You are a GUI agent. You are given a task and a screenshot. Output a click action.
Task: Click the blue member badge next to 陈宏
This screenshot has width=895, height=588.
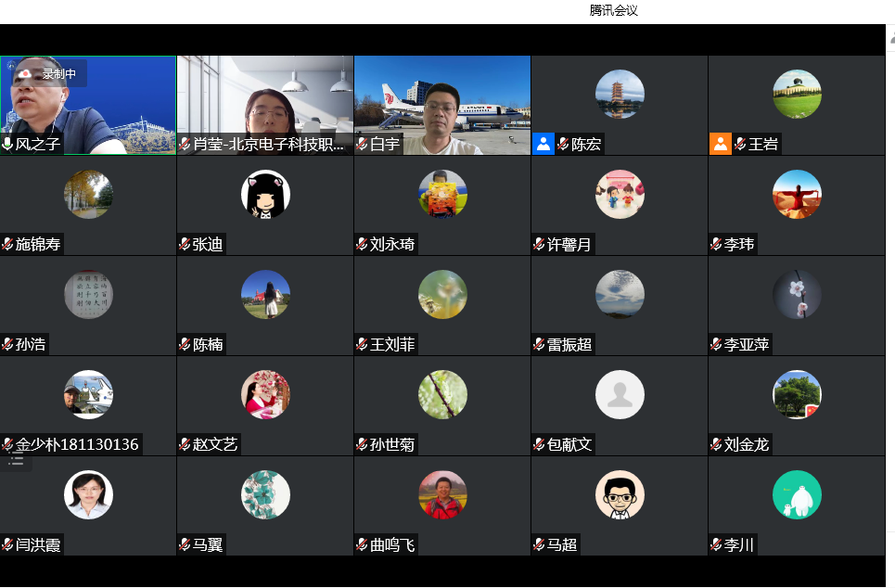[x=543, y=144]
